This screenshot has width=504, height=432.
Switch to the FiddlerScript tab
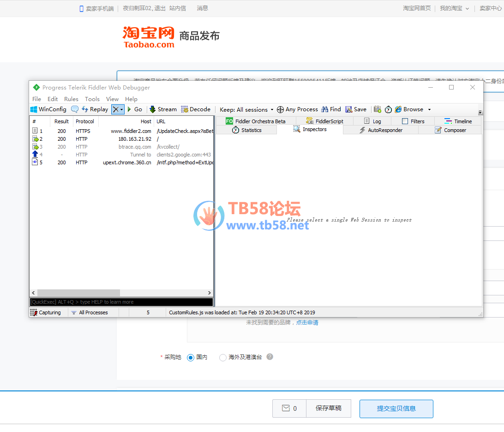pyautogui.click(x=324, y=121)
